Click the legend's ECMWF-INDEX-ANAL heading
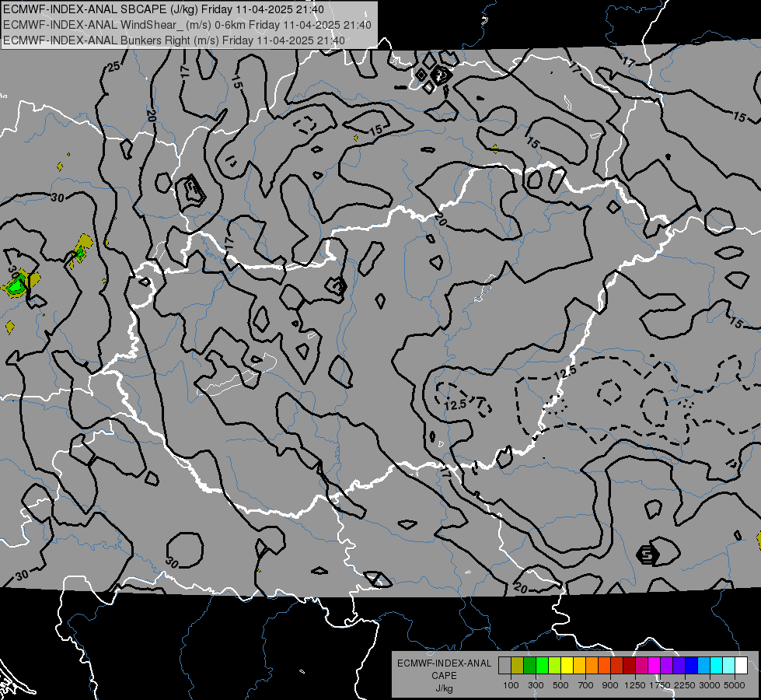Viewport: 761px width, 700px height. (x=444, y=663)
